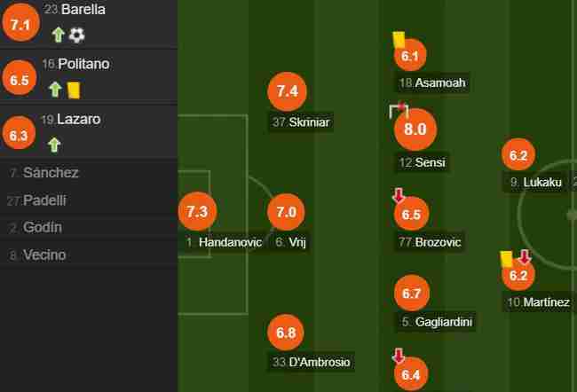Click Lazaro's green substituted-on arrow
The width and height of the screenshot is (577, 392).
click(x=54, y=145)
